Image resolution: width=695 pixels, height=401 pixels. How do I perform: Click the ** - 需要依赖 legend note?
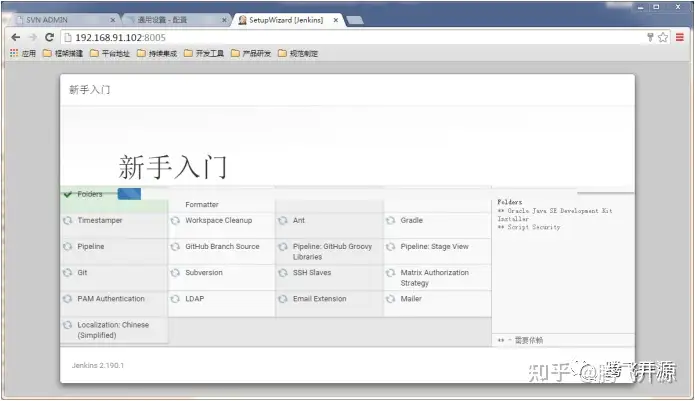520,340
